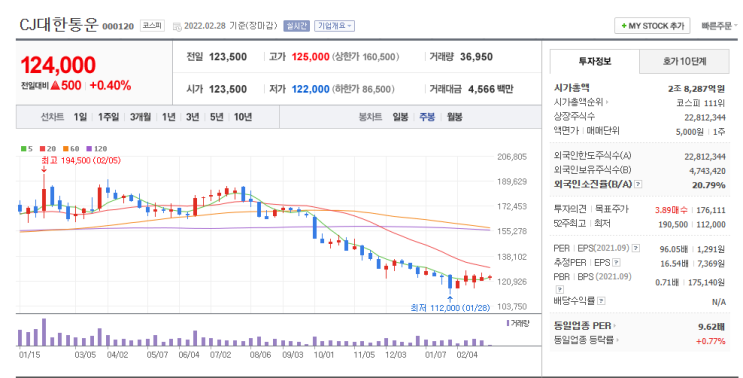743x378 pixels.
Task: Click the 시가총액 value 2조 8,287억원
Action: coord(696,89)
